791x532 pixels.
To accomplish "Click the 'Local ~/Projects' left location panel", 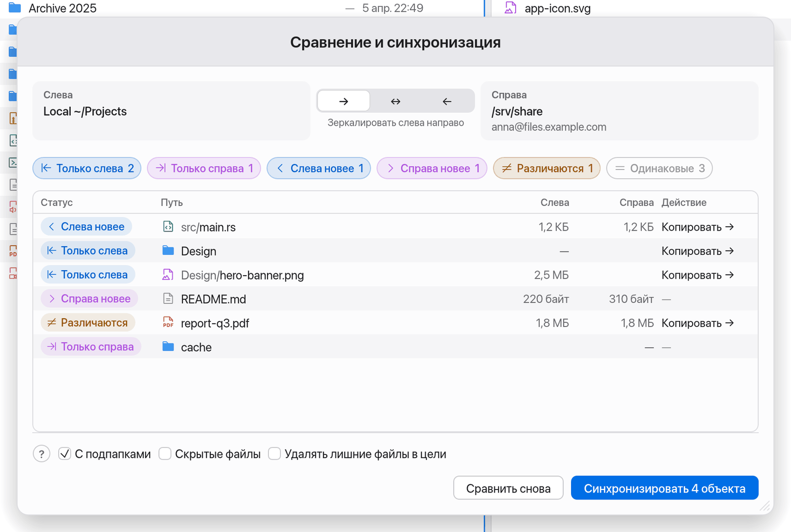I will [172, 111].
